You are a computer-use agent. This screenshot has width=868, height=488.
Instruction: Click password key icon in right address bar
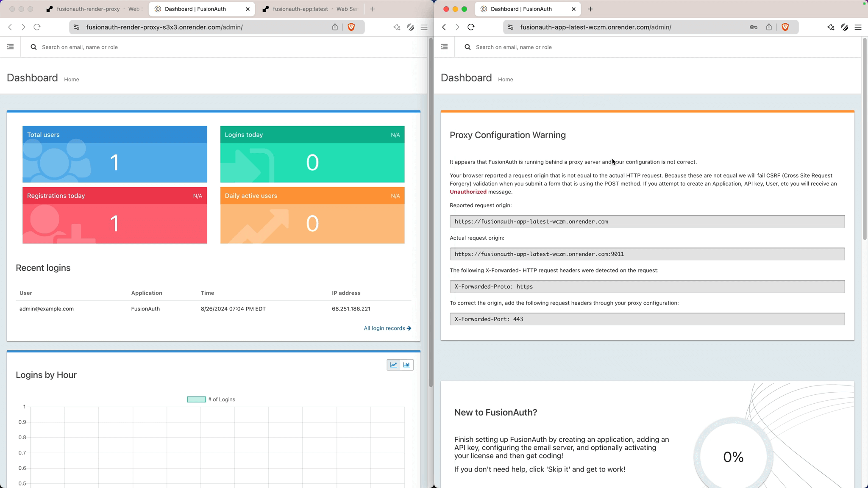[x=754, y=27]
